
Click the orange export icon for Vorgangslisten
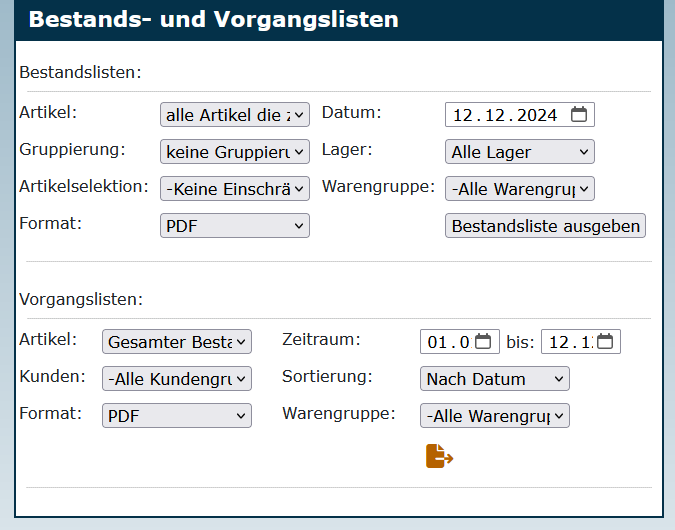coord(439,457)
